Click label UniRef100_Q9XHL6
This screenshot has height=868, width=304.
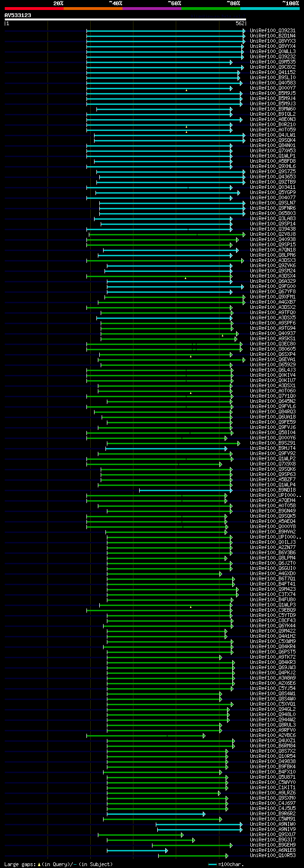click(273, 167)
